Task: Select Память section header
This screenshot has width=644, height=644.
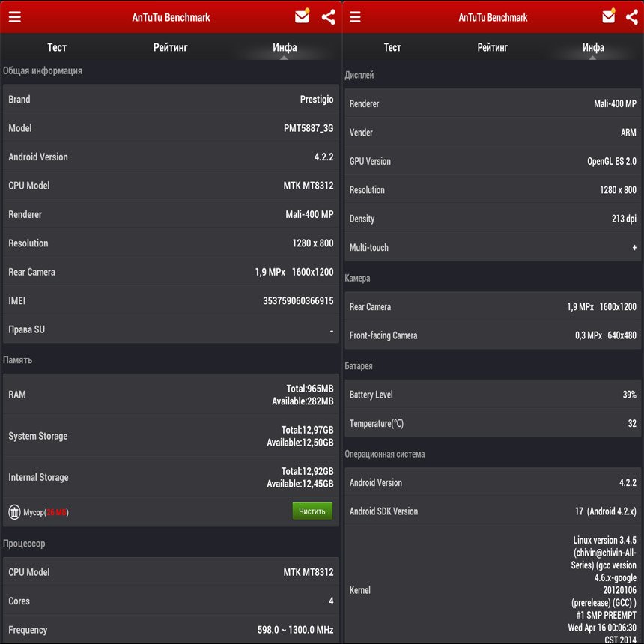Action: point(18,360)
